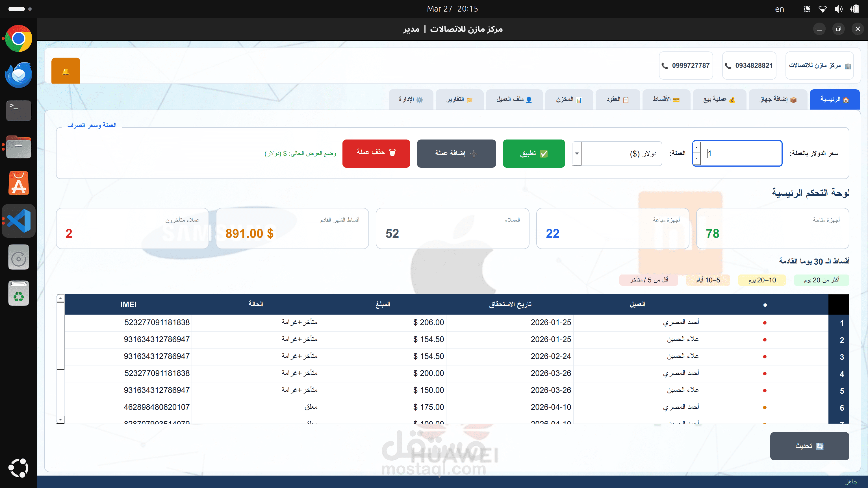
Task: Open the التقارير reports tab
Action: point(460,99)
